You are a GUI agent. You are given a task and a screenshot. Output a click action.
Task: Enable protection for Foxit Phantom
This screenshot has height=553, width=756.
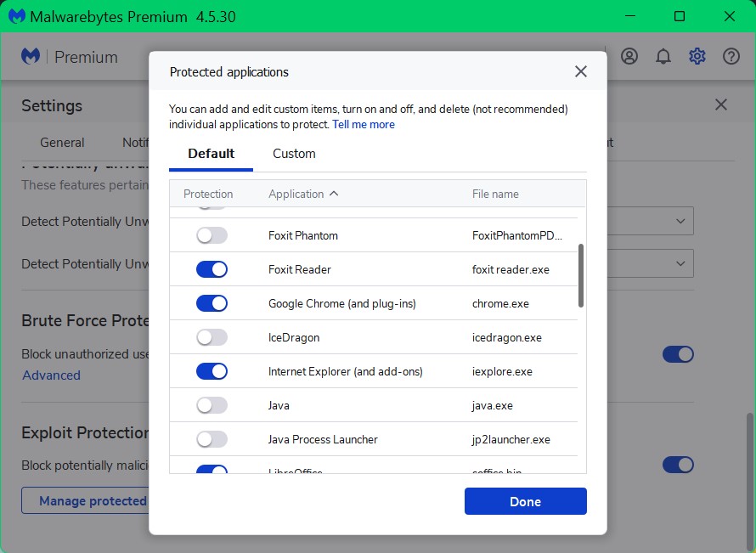212,235
